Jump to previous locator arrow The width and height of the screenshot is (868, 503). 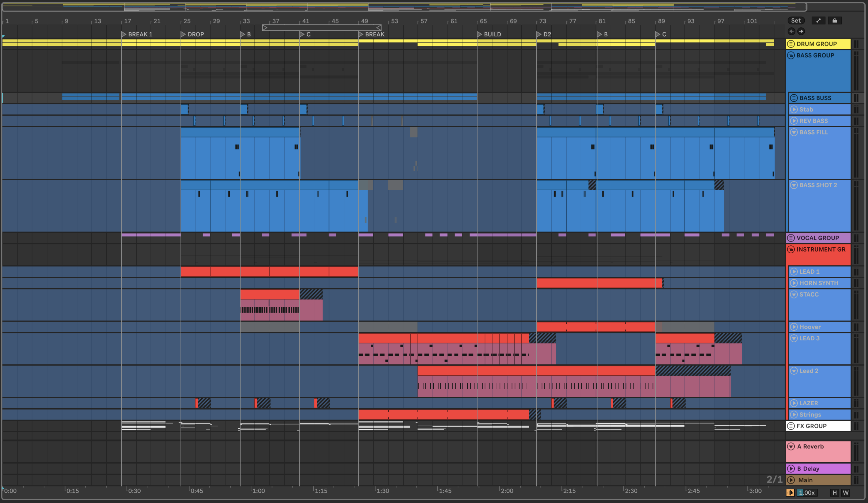(x=792, y=31)
